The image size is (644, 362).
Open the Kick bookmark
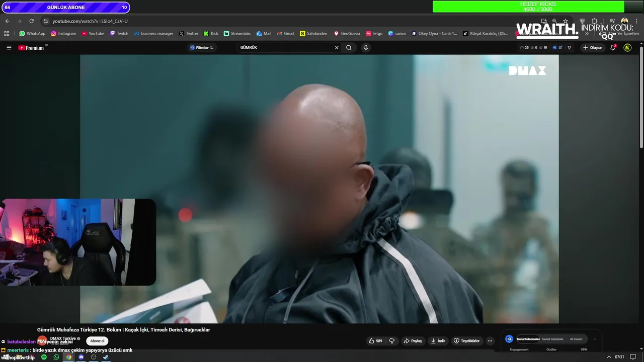click(x=211, y=34)
